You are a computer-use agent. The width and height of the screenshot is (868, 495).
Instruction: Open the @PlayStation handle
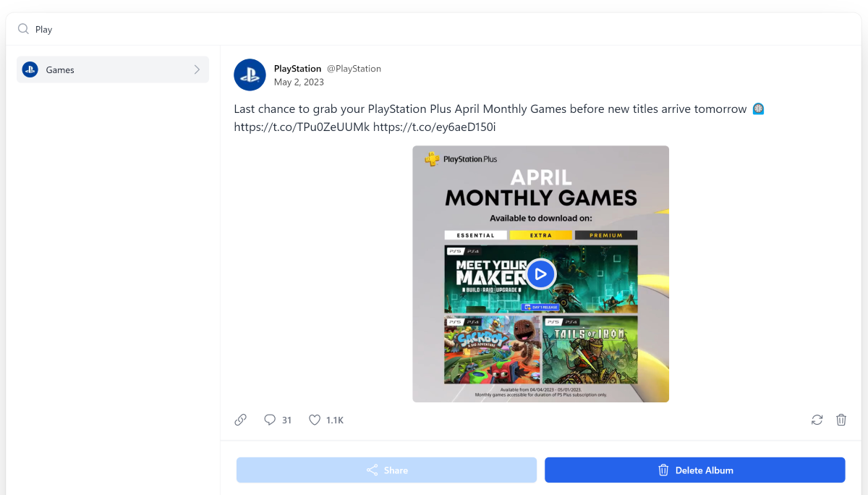(x=354, y=69)
